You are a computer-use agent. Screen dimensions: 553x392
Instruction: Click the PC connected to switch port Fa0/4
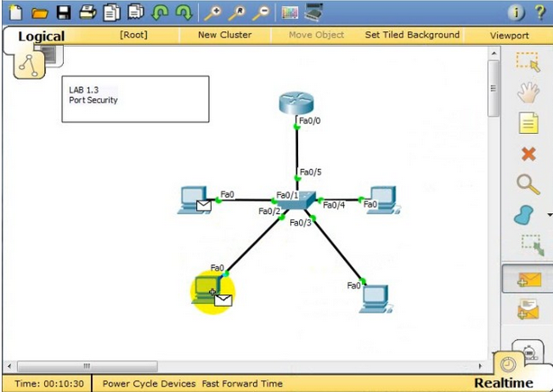(383, 200)
